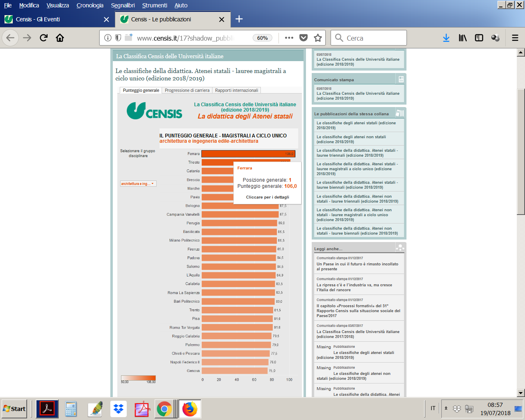Viewport: 525px width, 420px height.
Task: Close the 'Censis - Gli Eventi' tab
Action: 106,19
